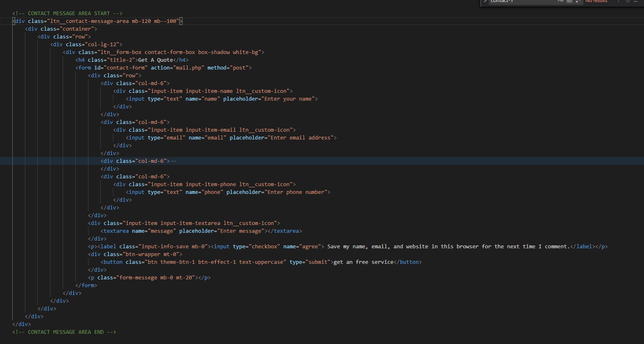The image size is (644, 344).
Task: Click the "contact-form" id value
Action: click(x=126, y=68)
